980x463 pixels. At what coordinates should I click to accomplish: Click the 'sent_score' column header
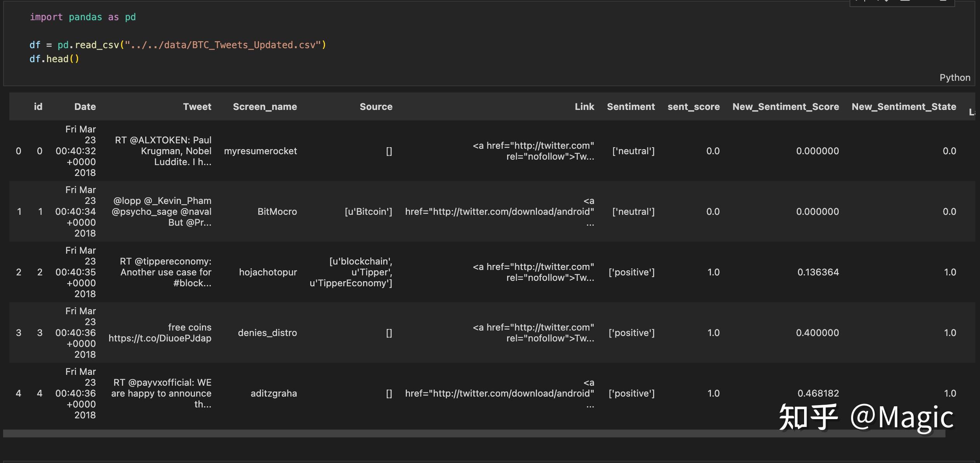point(693,107)
